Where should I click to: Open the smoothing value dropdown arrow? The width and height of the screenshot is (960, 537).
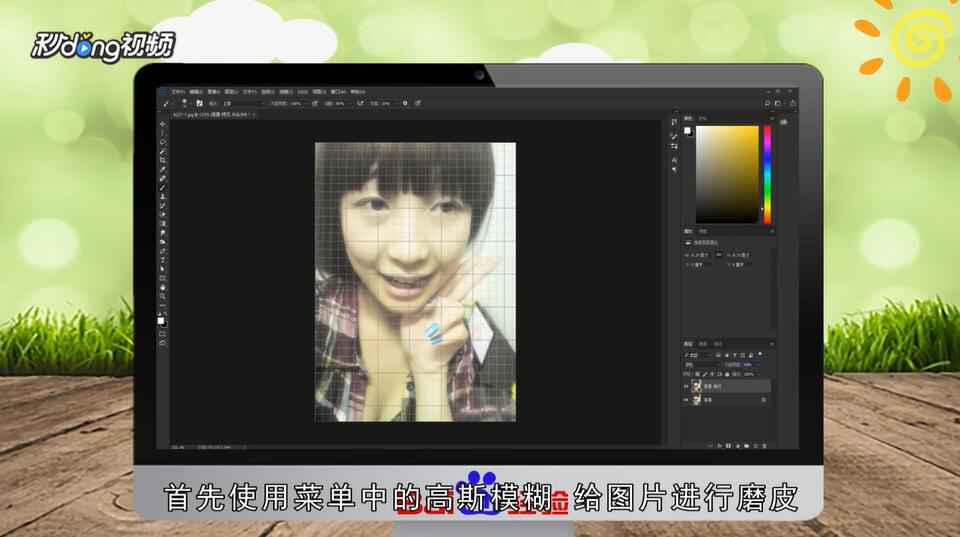pyautogui.click(x=397, y=103)
